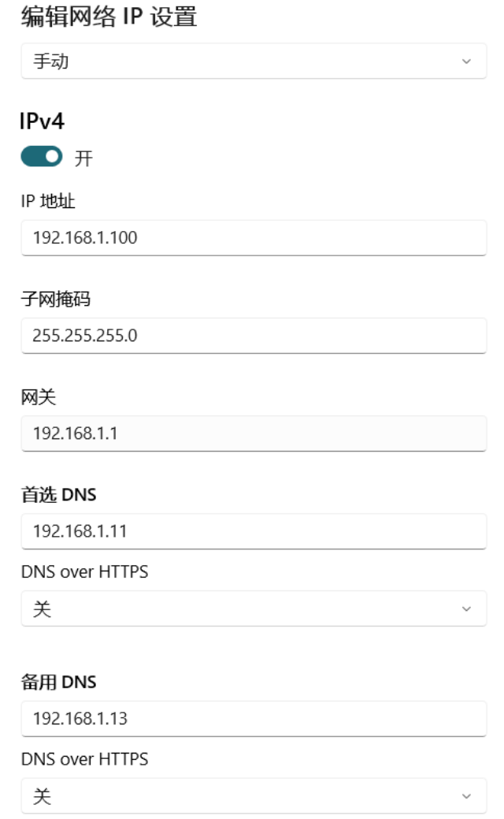The image size is (504, 819).
Task: Click the 首选 DNS label
Action: [58, 495]
